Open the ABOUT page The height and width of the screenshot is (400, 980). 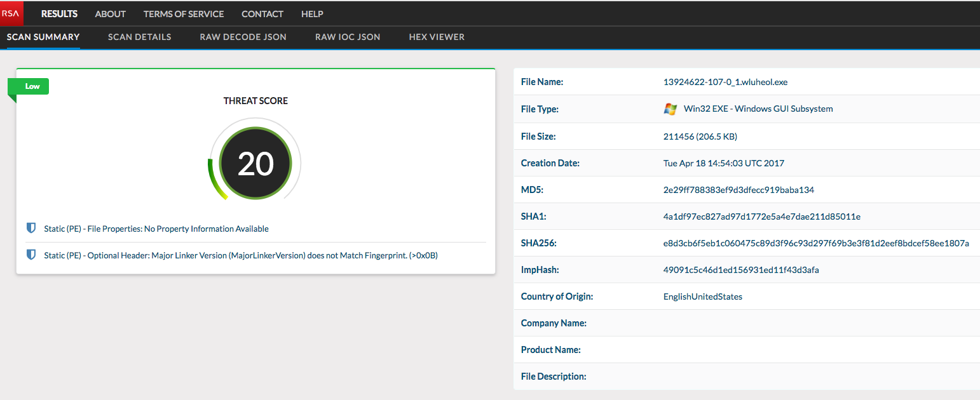point(110,13)
